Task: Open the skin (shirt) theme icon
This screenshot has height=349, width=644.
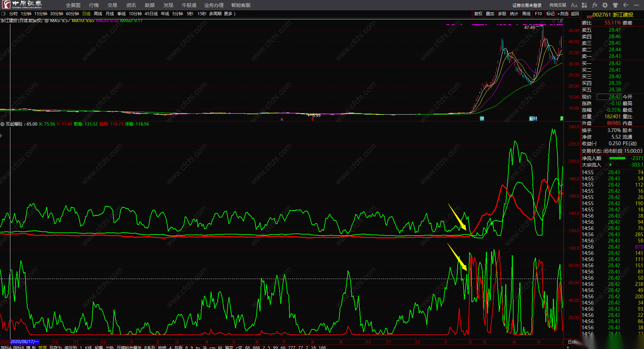Action: (x=615, y=5)
